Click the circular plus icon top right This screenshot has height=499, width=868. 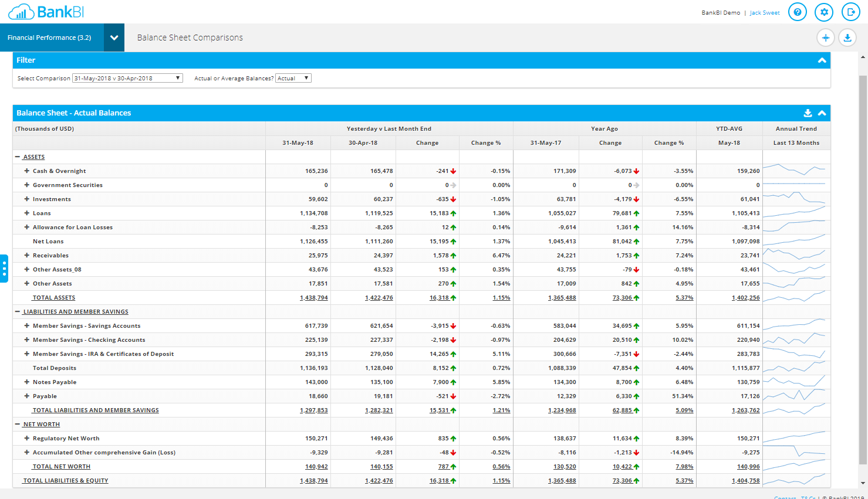point(826,37)
